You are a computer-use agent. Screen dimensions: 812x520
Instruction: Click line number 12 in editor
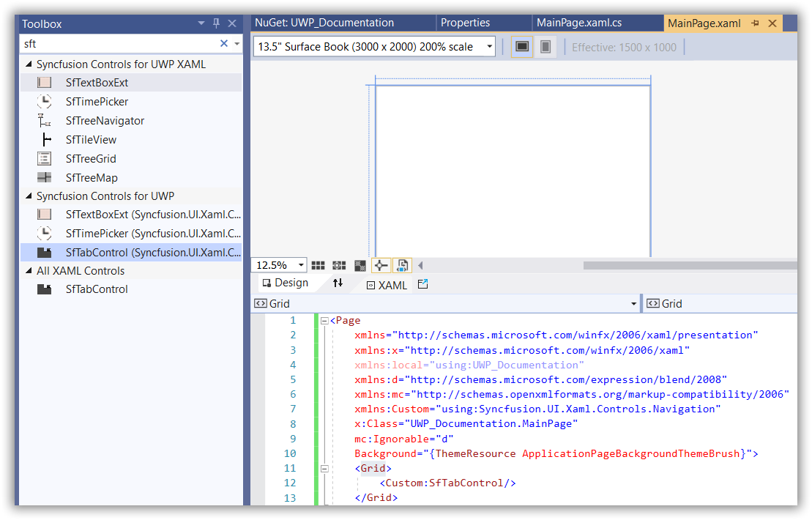click(x=290, y=483)
